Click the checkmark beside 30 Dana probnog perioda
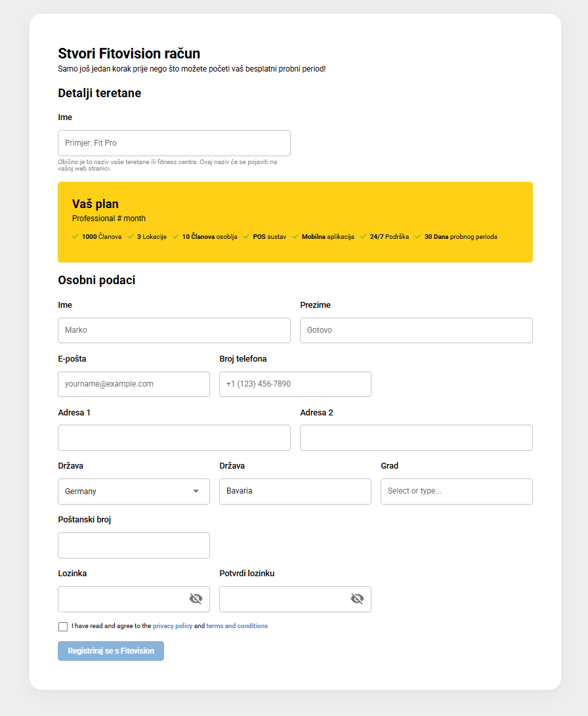Screen dimensions: 588x716 point(418,236)
